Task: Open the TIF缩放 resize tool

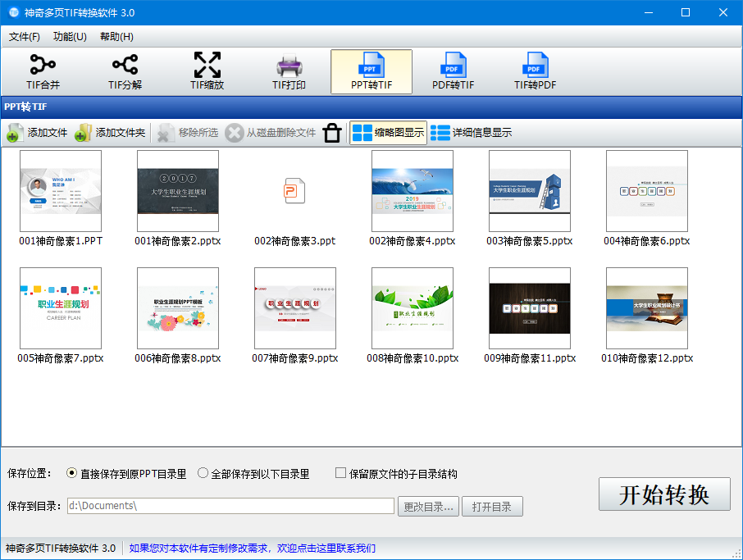Action: click(207, 71)
